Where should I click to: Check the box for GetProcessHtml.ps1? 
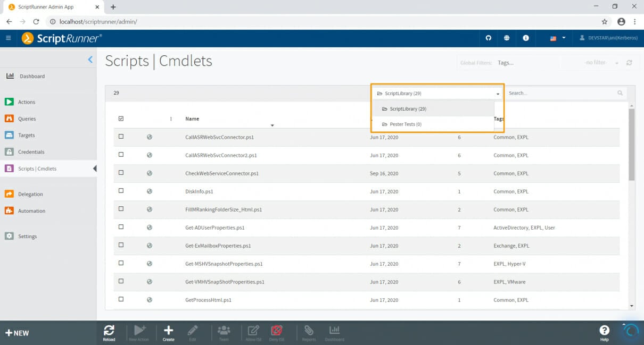tap(121, 299)
